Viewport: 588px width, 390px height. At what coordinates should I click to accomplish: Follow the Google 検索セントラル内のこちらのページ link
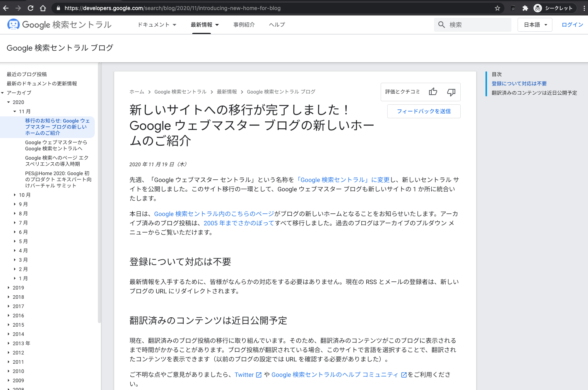click(x=214, y=214)
